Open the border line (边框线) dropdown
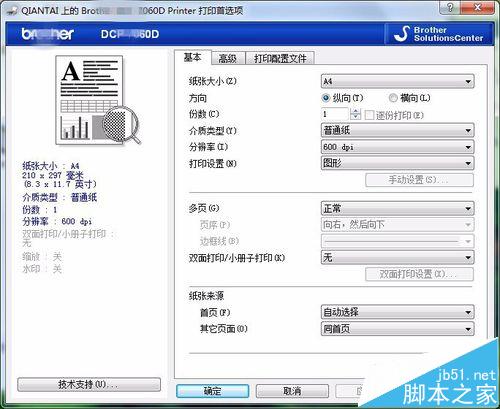This screenshot has width=500, height=409. click(397, 241)
